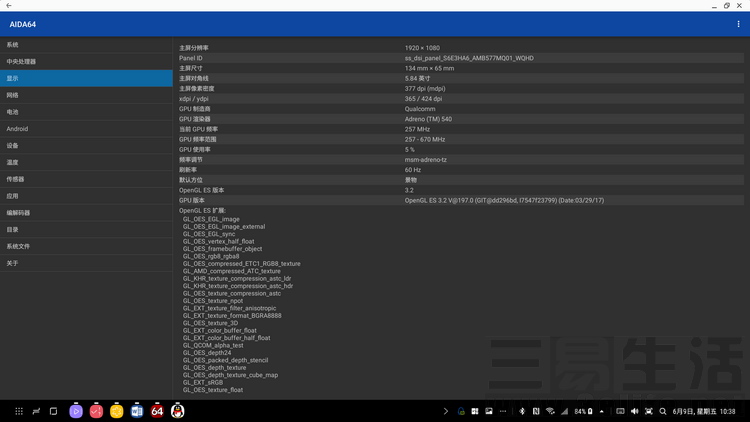Select the 中央处理器 sidebar item

(x=22, y=62)
